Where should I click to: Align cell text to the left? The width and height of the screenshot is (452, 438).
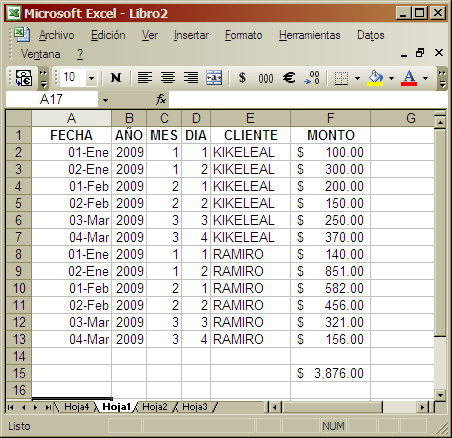pos(145,78)
